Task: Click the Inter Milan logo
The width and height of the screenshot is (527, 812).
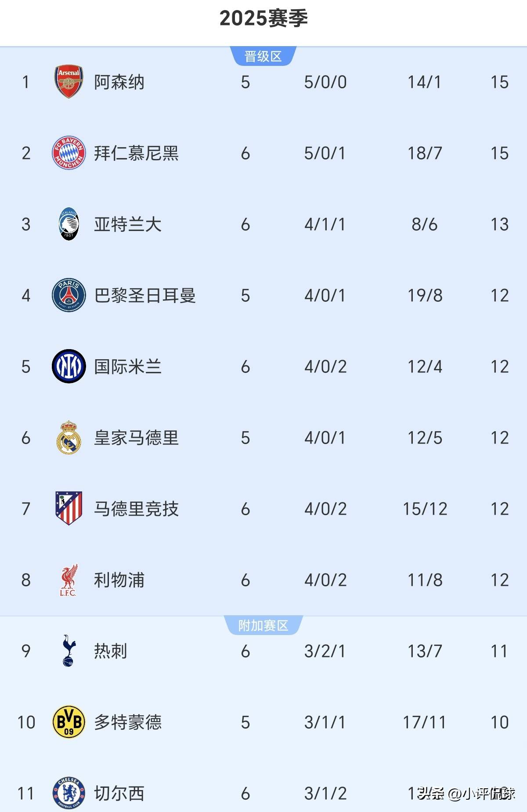Action: pos(69,366)
